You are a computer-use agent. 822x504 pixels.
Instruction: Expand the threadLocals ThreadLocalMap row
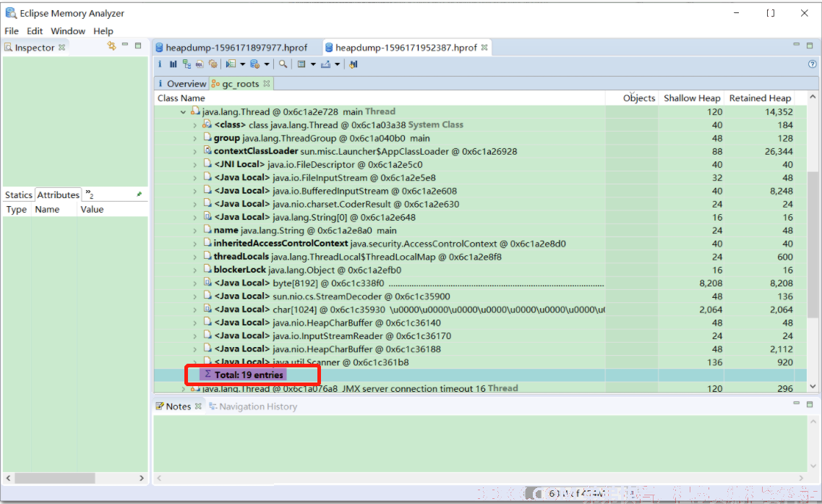(x=195, y=257)
